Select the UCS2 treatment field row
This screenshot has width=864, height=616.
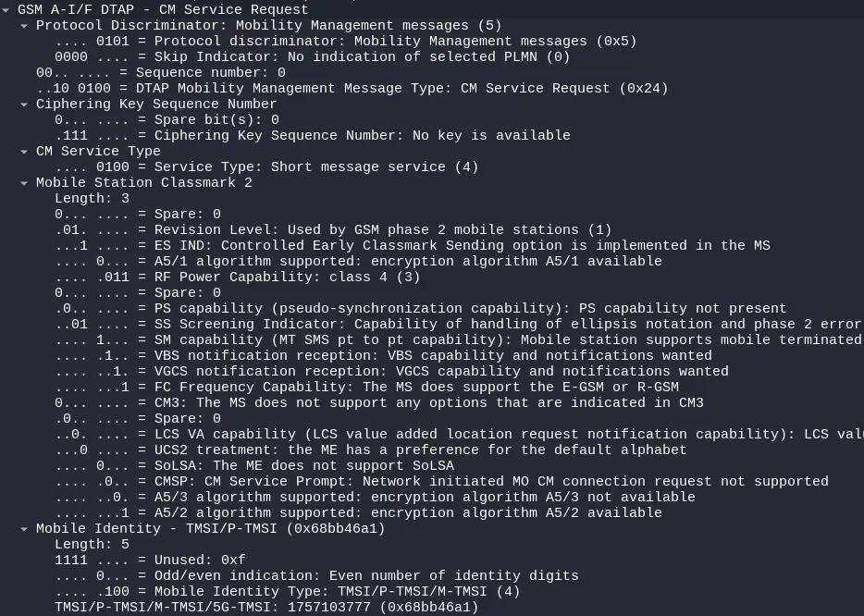pos(370,450)
